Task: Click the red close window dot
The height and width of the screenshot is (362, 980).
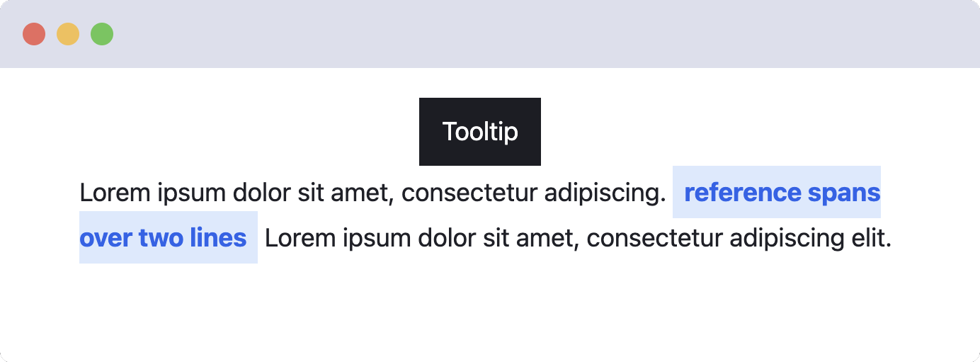Action: pyautogui.click(x=34, y=34)
